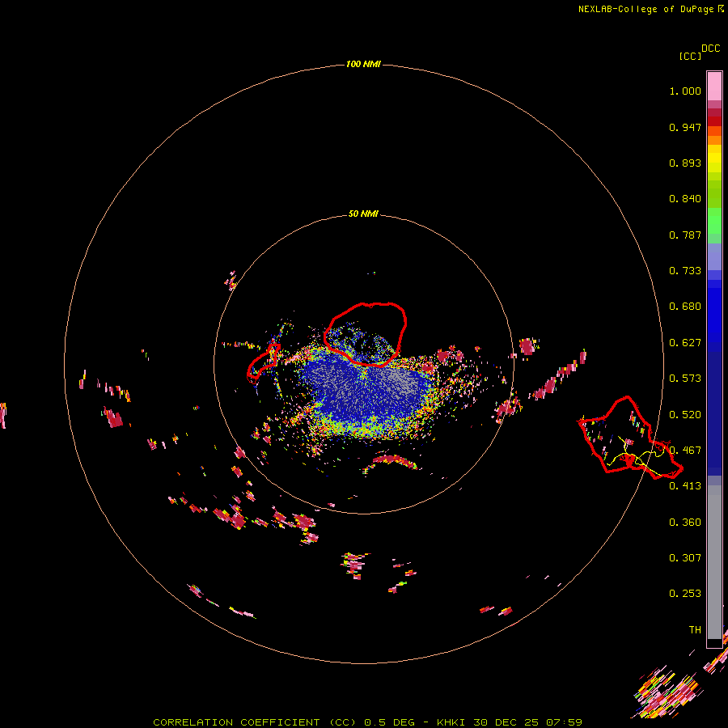This screenshot has height=728, width=728.
Task: Pick the light pink top legend color
Action: (x=714, y=86)
